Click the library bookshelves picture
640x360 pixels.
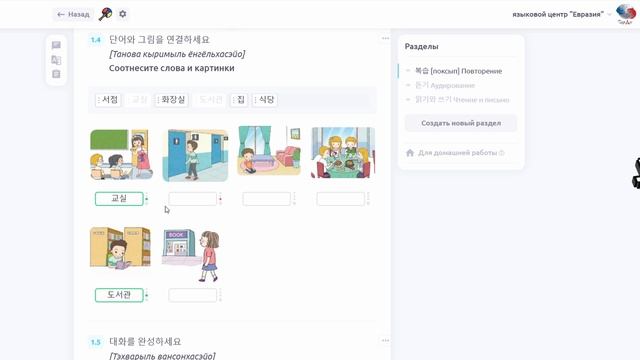point(120,248)
